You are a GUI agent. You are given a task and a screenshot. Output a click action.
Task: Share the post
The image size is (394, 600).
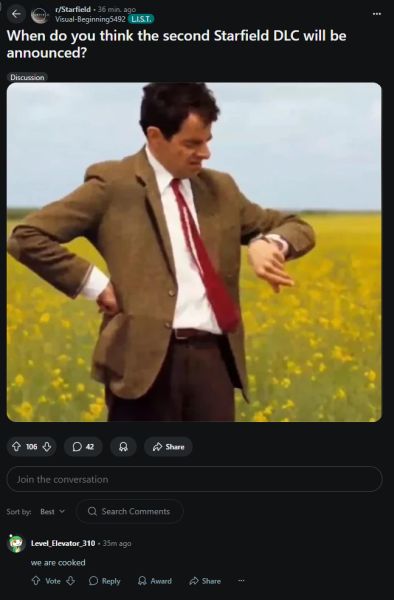coord(168,447)
